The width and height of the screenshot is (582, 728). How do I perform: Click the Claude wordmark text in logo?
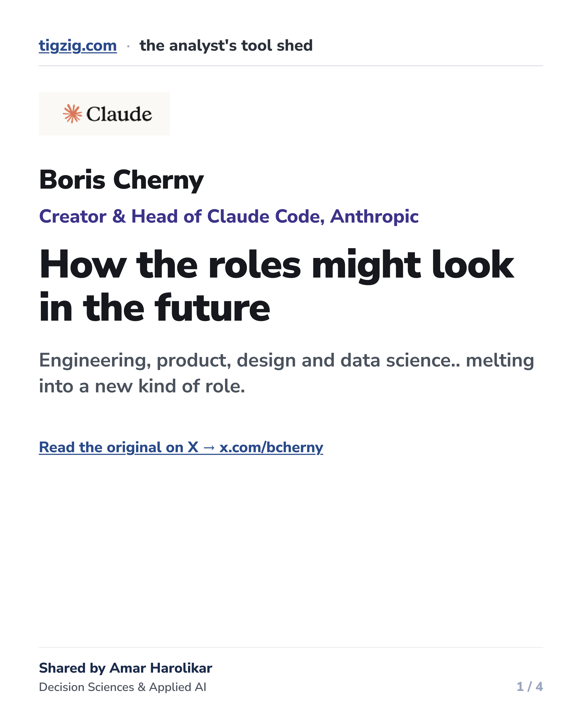[119, 114]
